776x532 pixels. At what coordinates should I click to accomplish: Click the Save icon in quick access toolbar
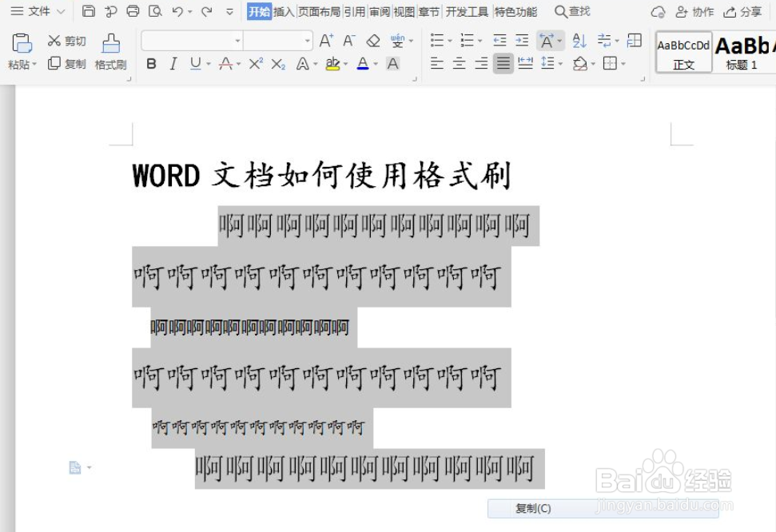click(88, 11)
